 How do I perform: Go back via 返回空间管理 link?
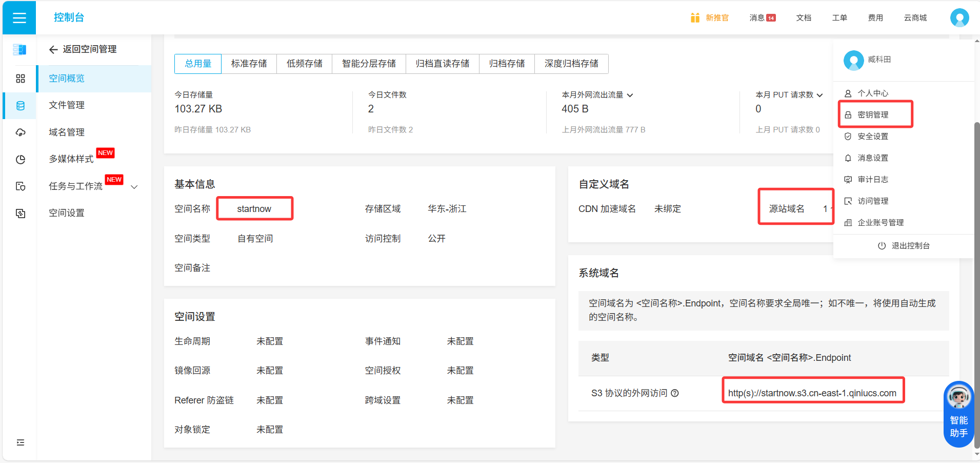pyautogui.click(x=83, y=49)
